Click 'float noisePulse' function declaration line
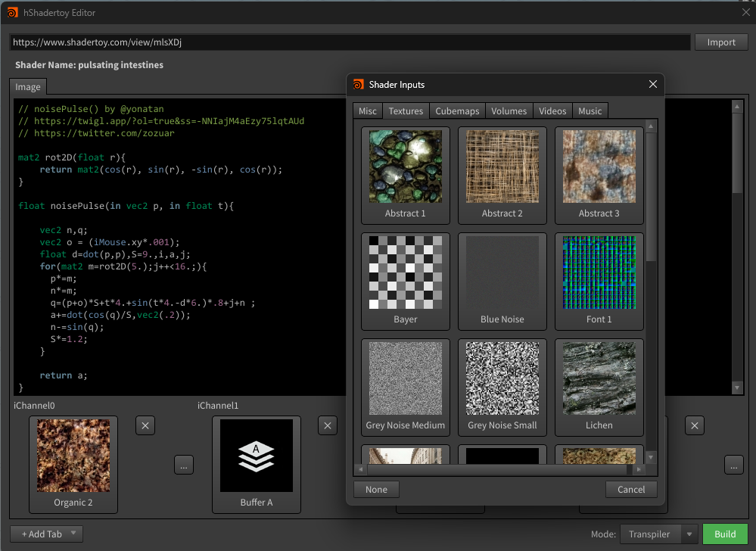This screenshot has height=551, width=756. coord(126,207)
